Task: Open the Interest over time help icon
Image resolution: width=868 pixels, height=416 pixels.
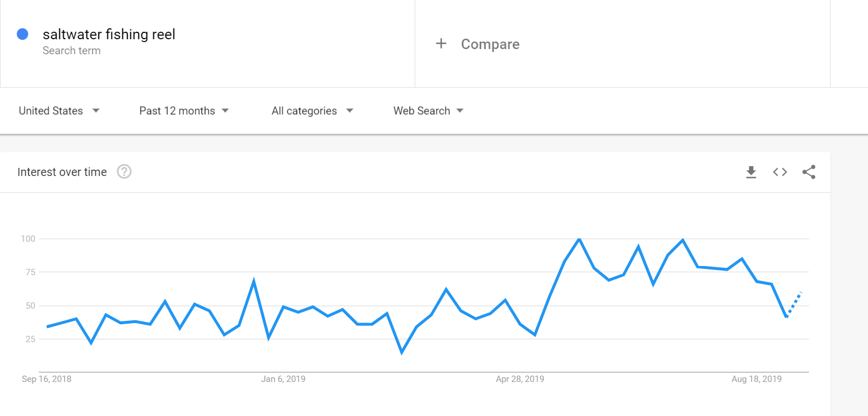Action: coord(124,172)
